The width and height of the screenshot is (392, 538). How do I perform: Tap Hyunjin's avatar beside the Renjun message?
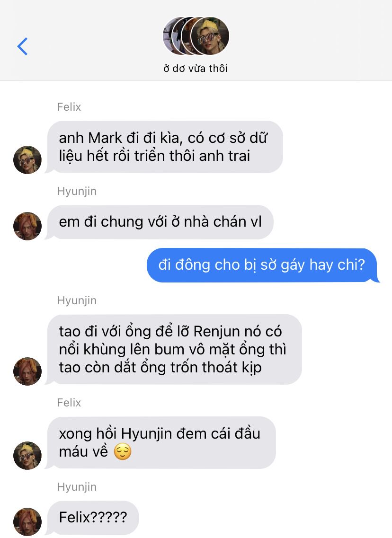point(27,371)
